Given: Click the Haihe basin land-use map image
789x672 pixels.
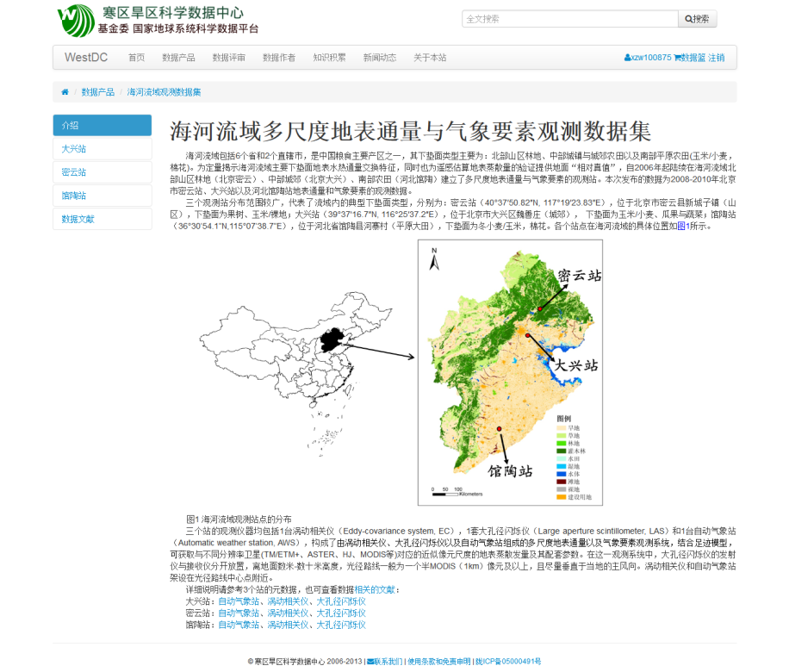Looking at the screenshot, I should (x=510, y=372).
